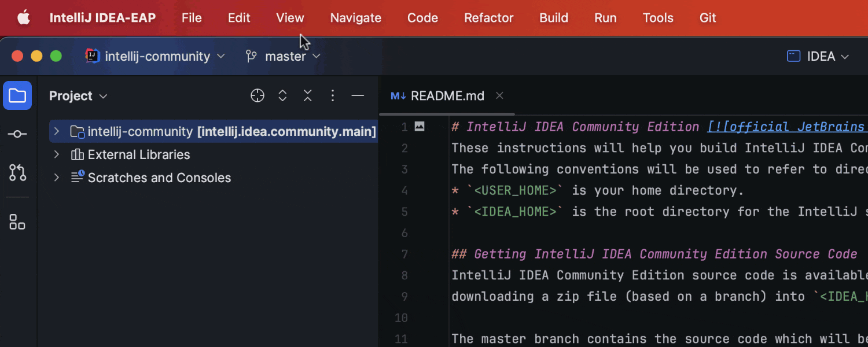This screenshot has width=868, height=347.
Task: Close the README.md tab
Action: coord(499,95)
